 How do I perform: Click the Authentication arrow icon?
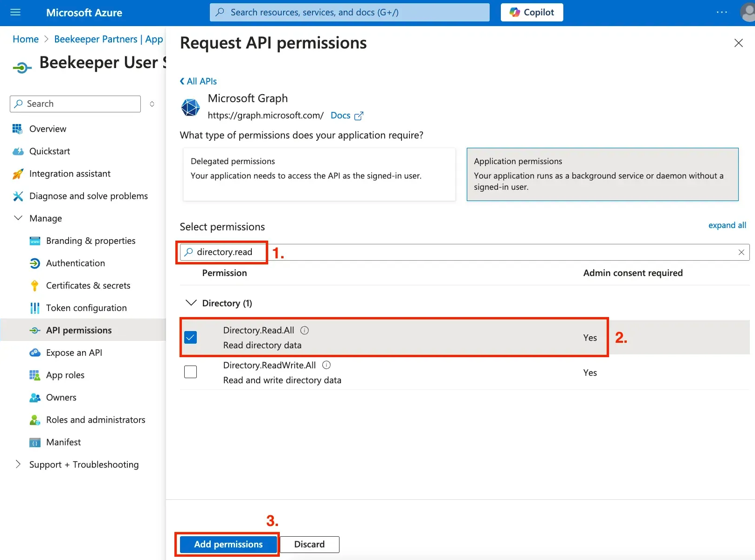35,263
